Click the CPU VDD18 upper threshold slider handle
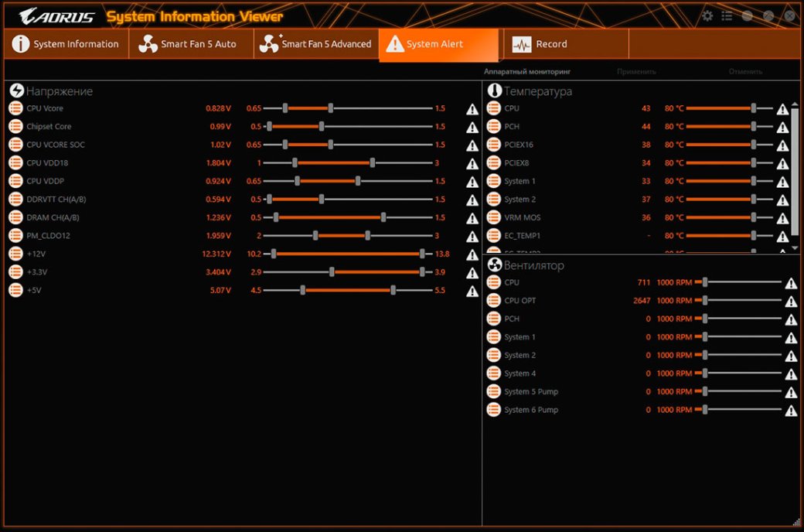The image size is (804, 532). point(373,163)
